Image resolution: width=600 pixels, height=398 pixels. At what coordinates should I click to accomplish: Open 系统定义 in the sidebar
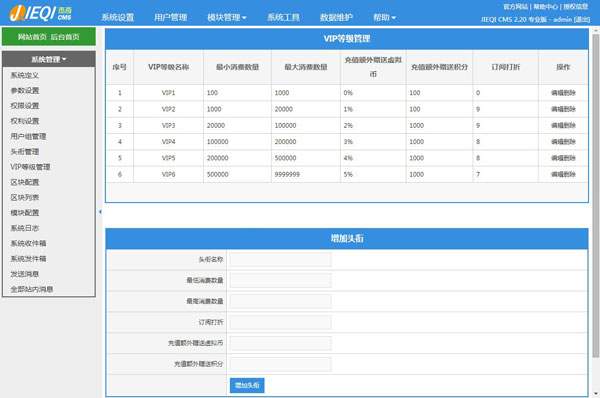(24, 75)
